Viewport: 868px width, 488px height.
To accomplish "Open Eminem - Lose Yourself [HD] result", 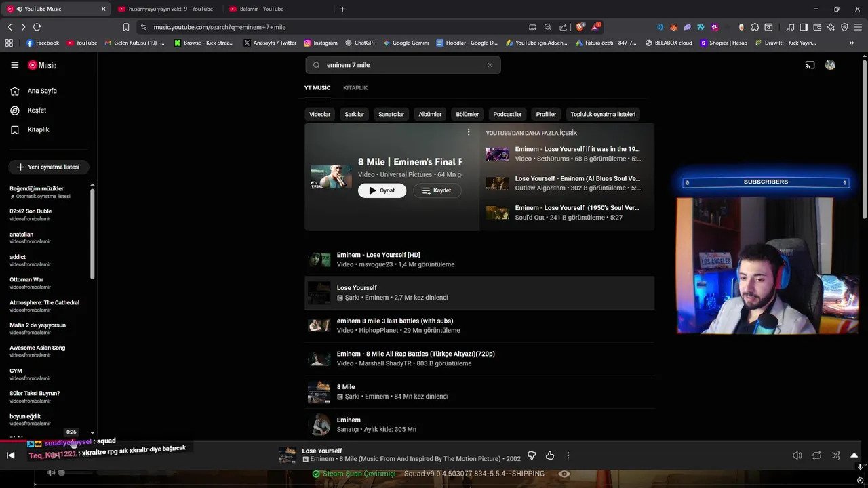I will [479, 260].
